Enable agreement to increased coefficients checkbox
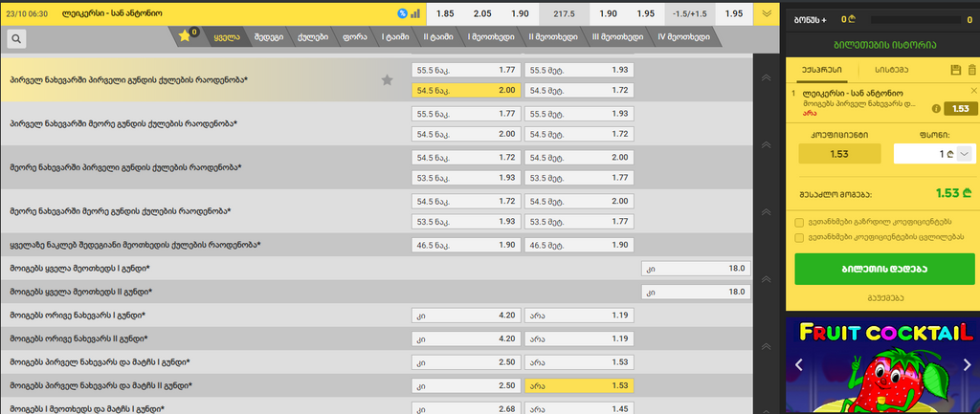The width and height of the screenshot is (980, 414). pyautogui.click(x=799, y=222)
